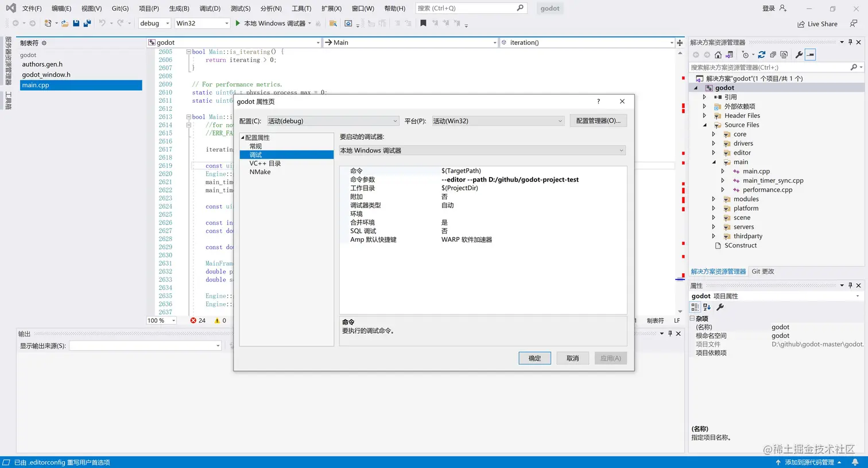Expand the modules folder node
Screen dimensions: 868x468
pos(714,199)
